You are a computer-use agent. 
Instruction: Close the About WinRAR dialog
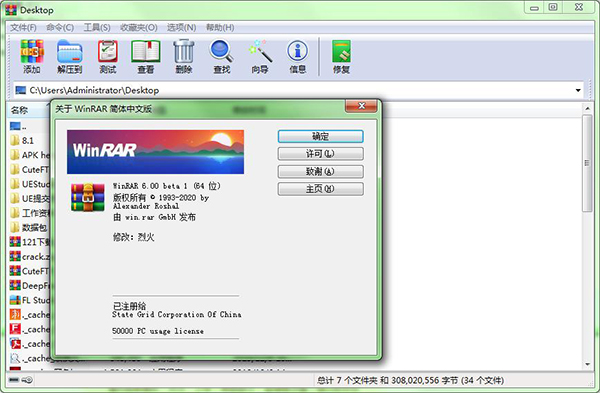click(361, 106)
